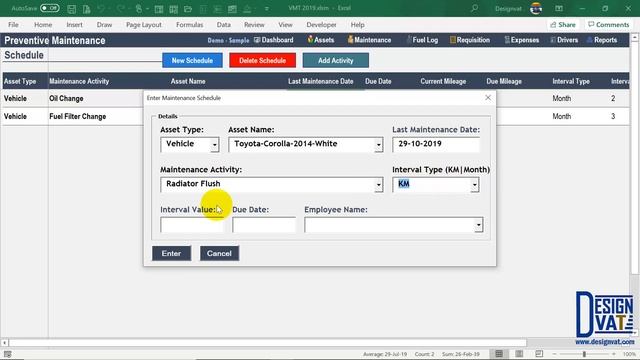Expand the Maintenance Activity dropdown arrow
Screen dimensions: 640x360
coord(379,185)
